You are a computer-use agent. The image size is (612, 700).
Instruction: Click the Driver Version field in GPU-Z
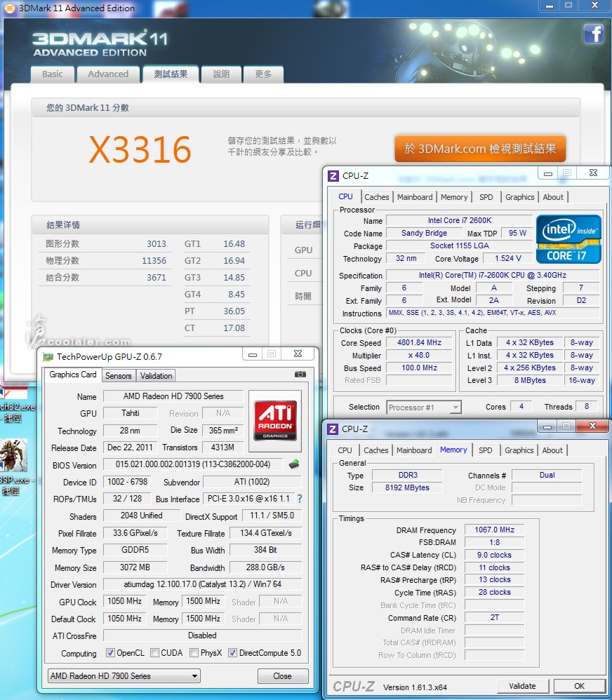pos(202,584)
